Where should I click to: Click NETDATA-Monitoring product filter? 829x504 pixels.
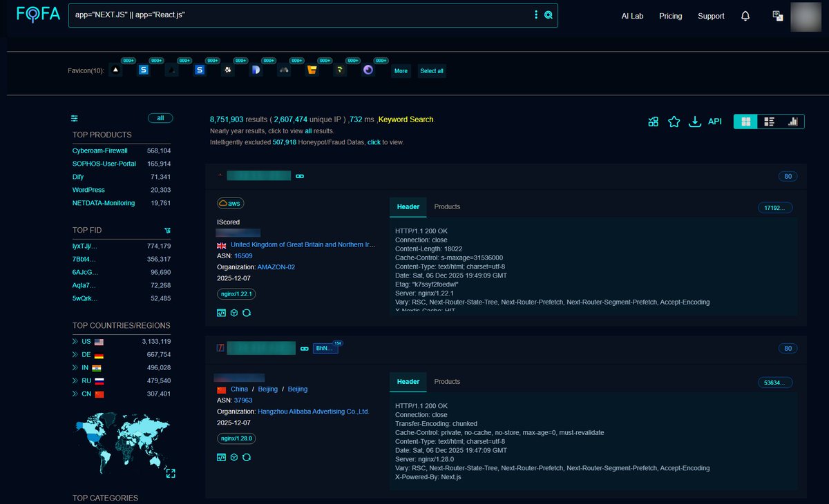(104, 203)
